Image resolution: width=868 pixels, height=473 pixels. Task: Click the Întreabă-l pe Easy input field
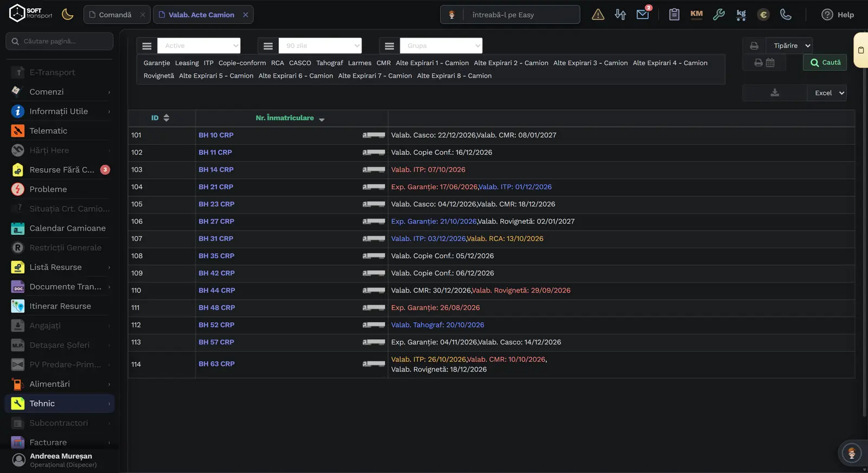(x=521, y=15)
